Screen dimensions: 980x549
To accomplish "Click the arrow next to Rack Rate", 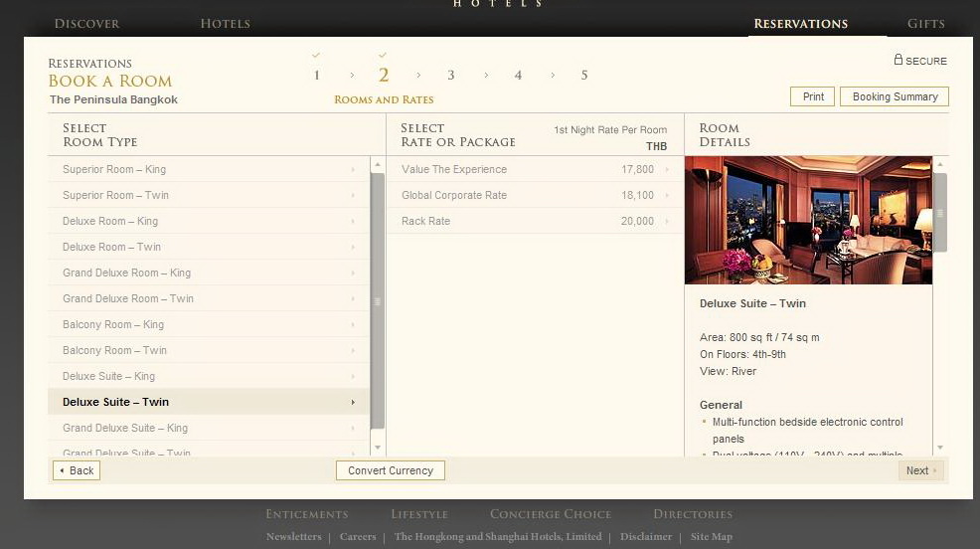I will pos(667,222).
